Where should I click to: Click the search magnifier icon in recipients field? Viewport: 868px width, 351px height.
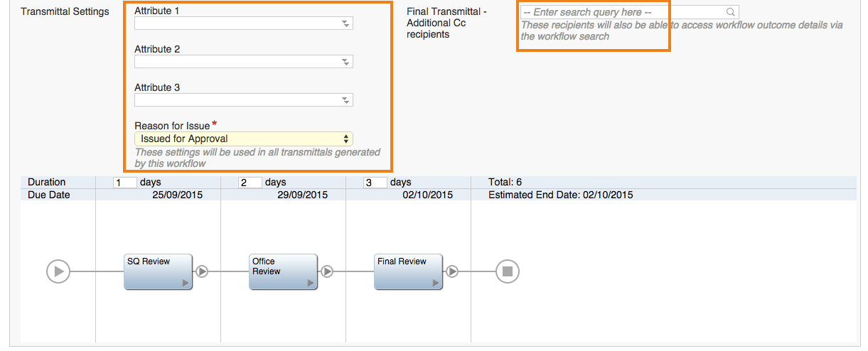(x=730, y=12)
